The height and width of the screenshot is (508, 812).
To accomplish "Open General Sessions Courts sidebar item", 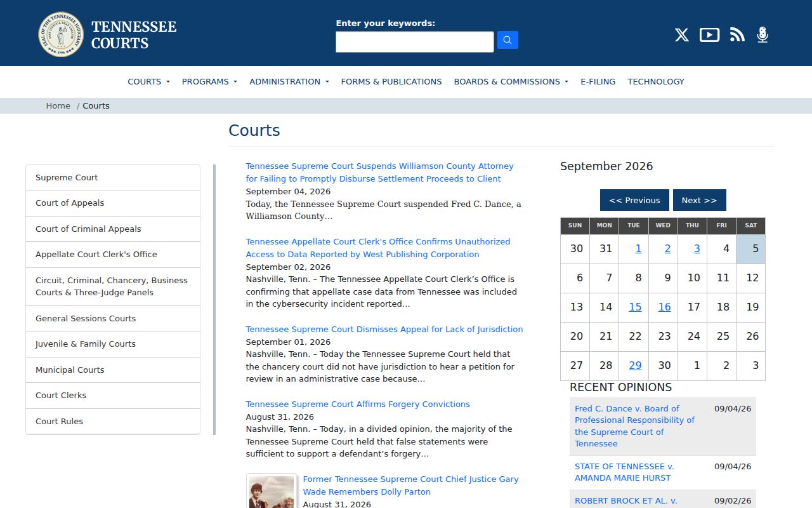I will [113, 319].
